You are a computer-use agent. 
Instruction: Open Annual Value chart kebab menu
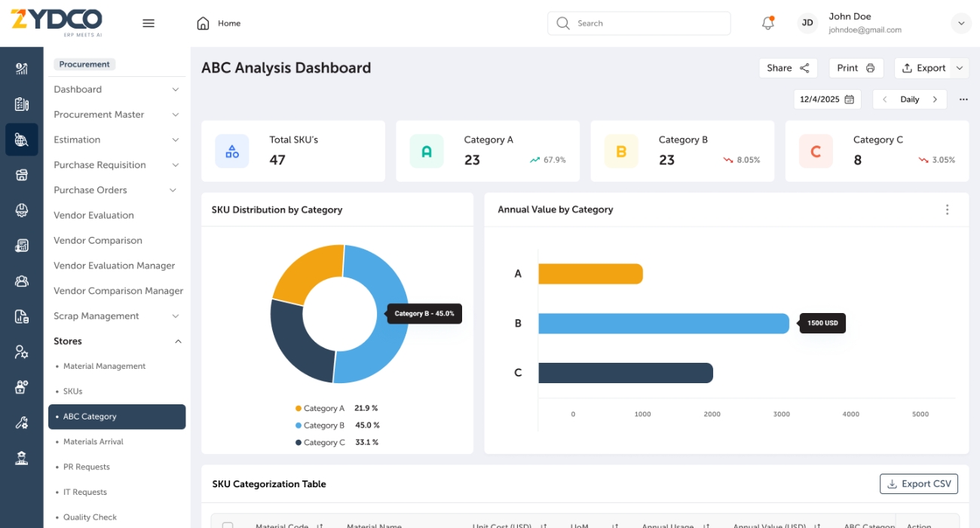(x=947, y=210)
